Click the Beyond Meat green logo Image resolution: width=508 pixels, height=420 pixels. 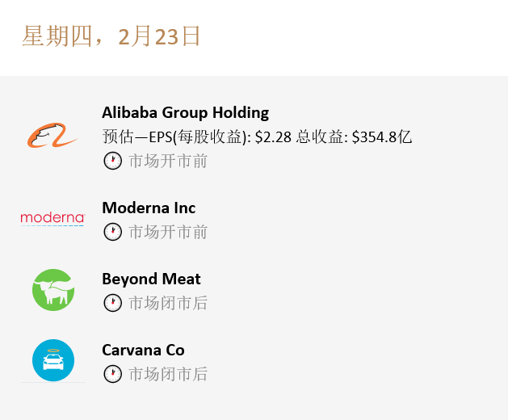pos(53,290)
